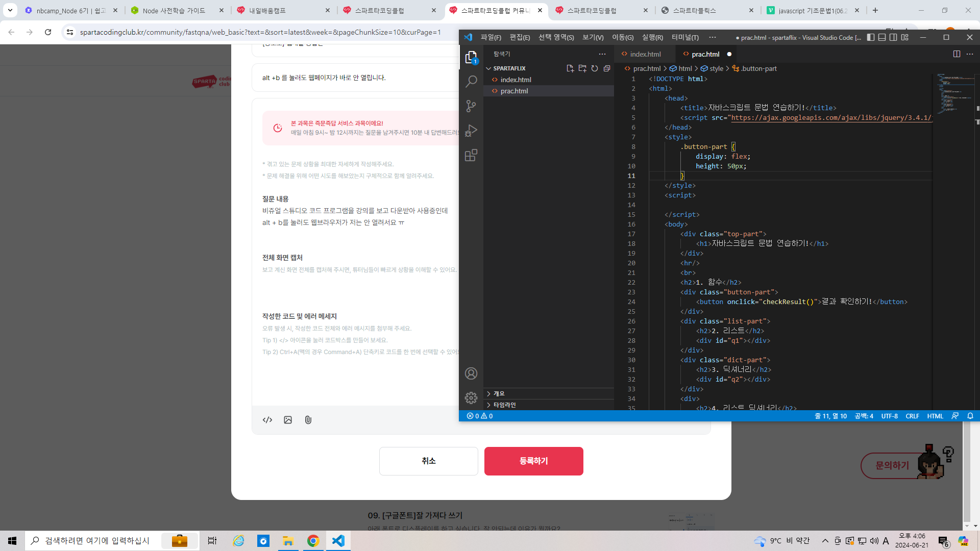Open File Explorer from the taskbar
The width and height of the screenshot is (980, 551).
point(288,541)
